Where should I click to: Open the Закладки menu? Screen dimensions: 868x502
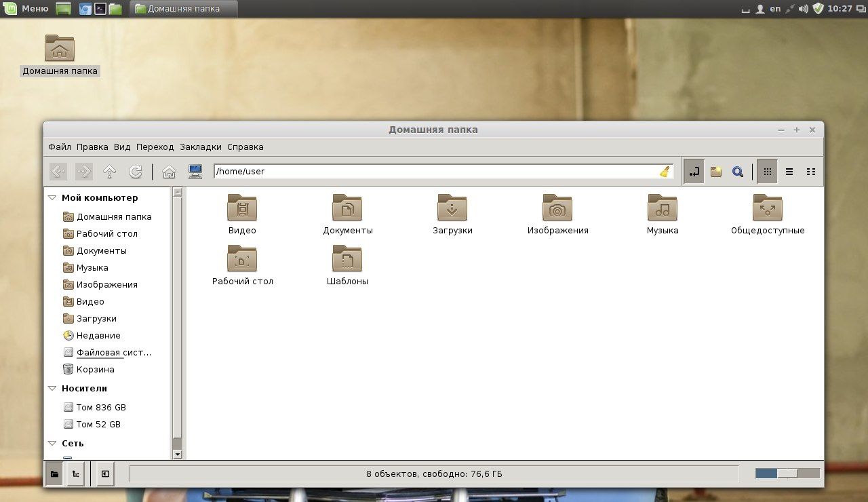pos(201,147)
